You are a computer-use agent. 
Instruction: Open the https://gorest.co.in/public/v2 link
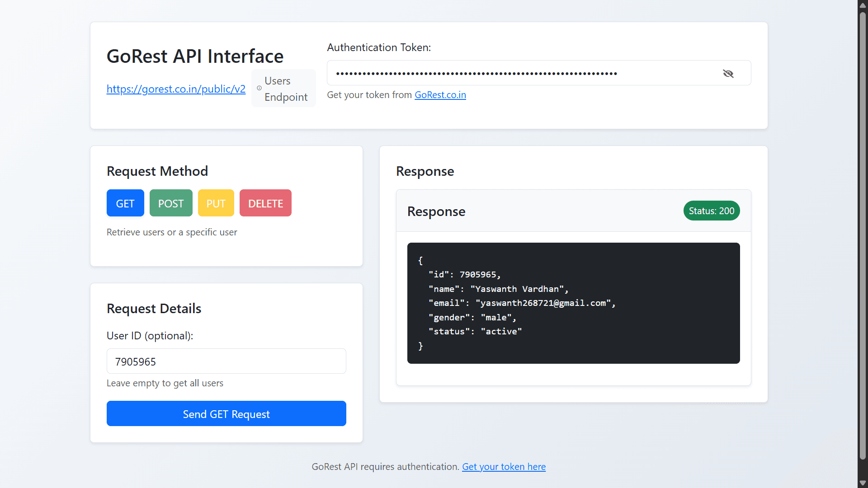pos(176,89)
